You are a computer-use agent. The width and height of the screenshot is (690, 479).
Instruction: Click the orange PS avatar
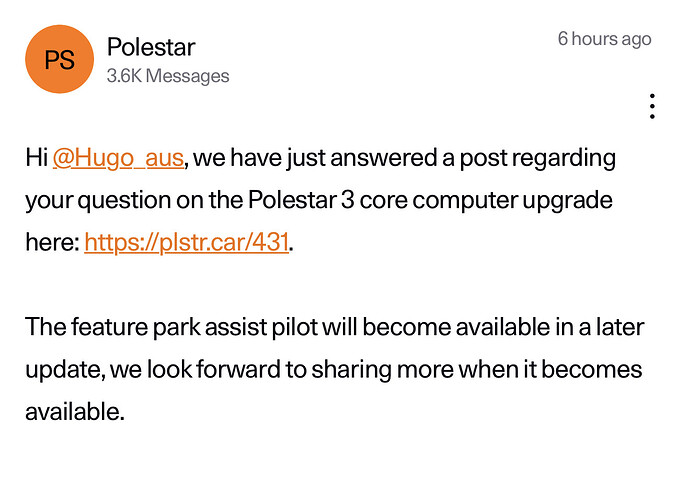(x=59, y=59)
